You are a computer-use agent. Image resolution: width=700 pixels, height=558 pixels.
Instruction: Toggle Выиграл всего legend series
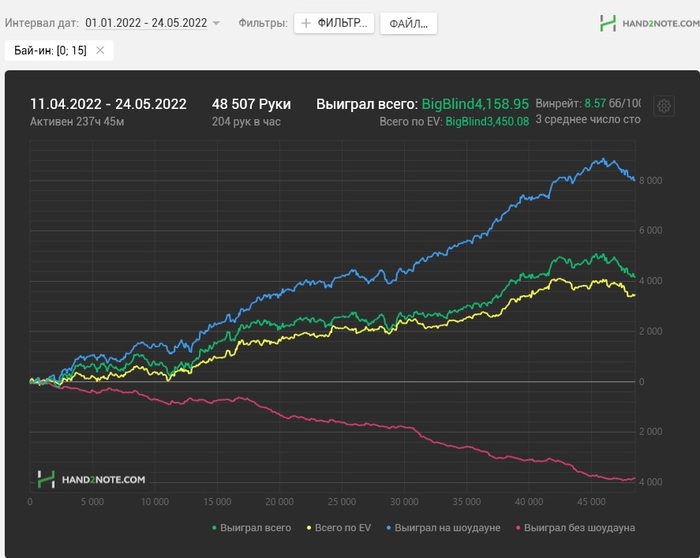click(251, 528)
